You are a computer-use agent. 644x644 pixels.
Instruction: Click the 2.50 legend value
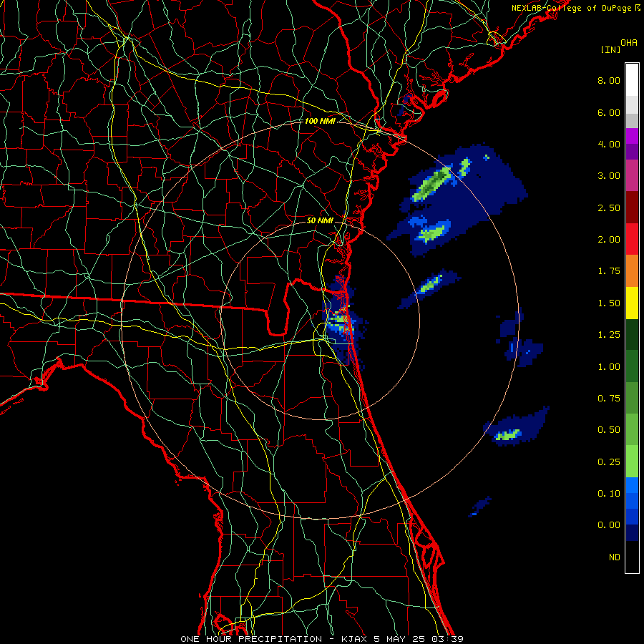[609, 208]
